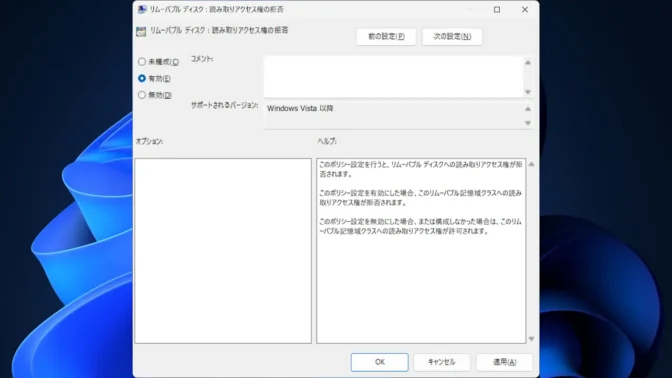Image resolution: width=672 pixels, height=378 pixels.
Task: Select the 未構成 radio button
Action: (x=142, y=62)
